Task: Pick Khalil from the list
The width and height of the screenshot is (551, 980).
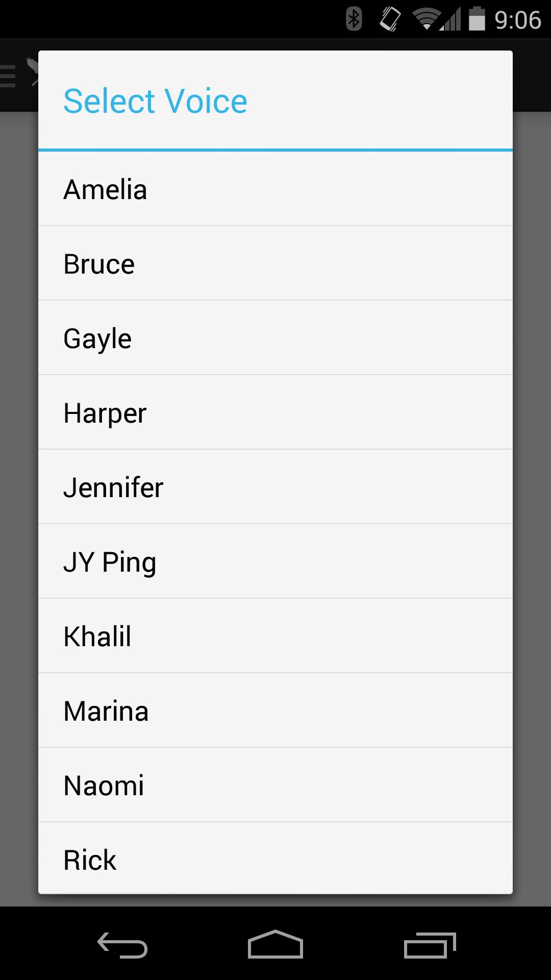Action: pos(275,636)
